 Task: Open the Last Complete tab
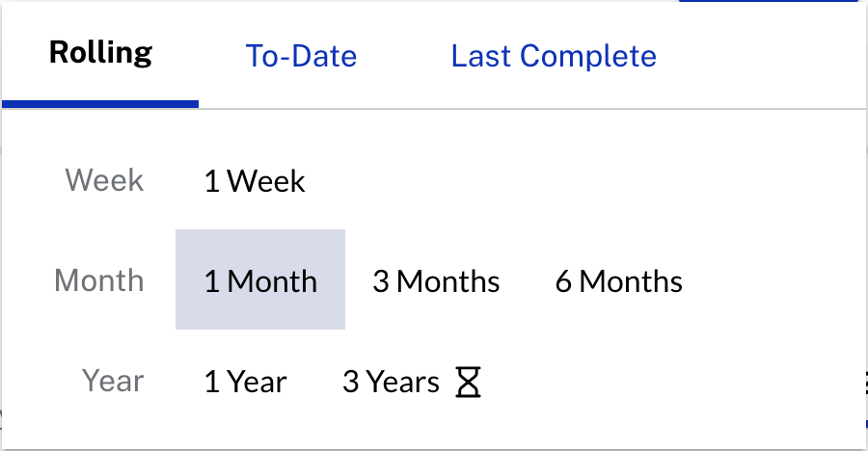[554, 56]
